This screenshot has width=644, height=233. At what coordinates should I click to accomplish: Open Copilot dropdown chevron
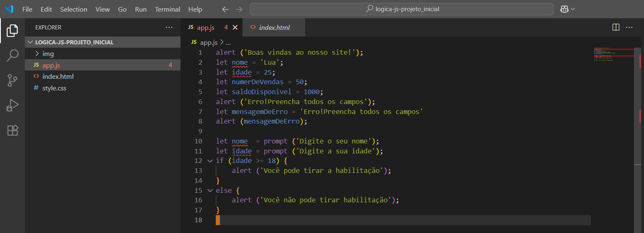coord(573,9)
